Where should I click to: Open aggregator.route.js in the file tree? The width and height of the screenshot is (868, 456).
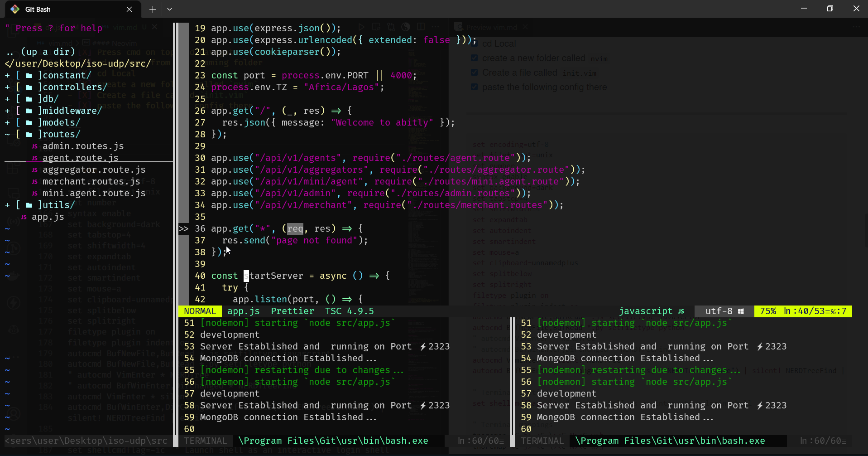click(x=94, y=170)
